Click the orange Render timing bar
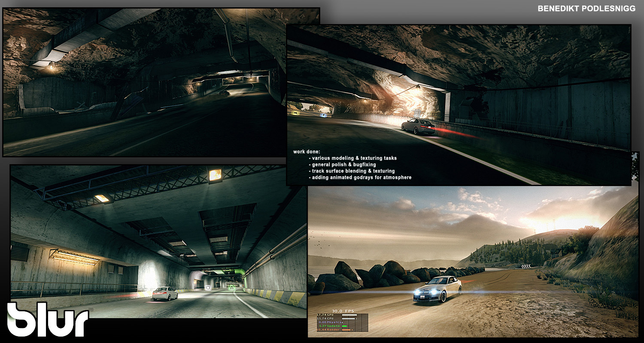Screen dimensions: 644x343 click(346, 330)
